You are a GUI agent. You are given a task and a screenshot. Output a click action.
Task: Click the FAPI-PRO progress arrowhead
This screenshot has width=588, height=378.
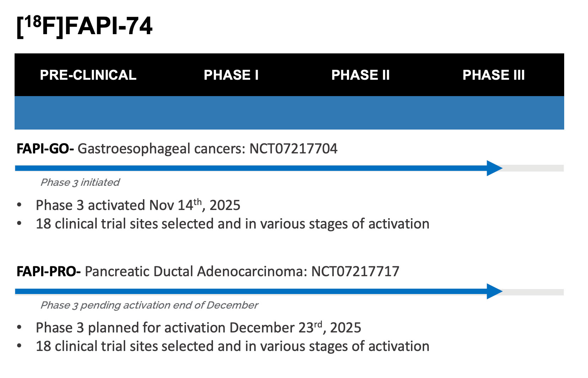tap(493, 291)
